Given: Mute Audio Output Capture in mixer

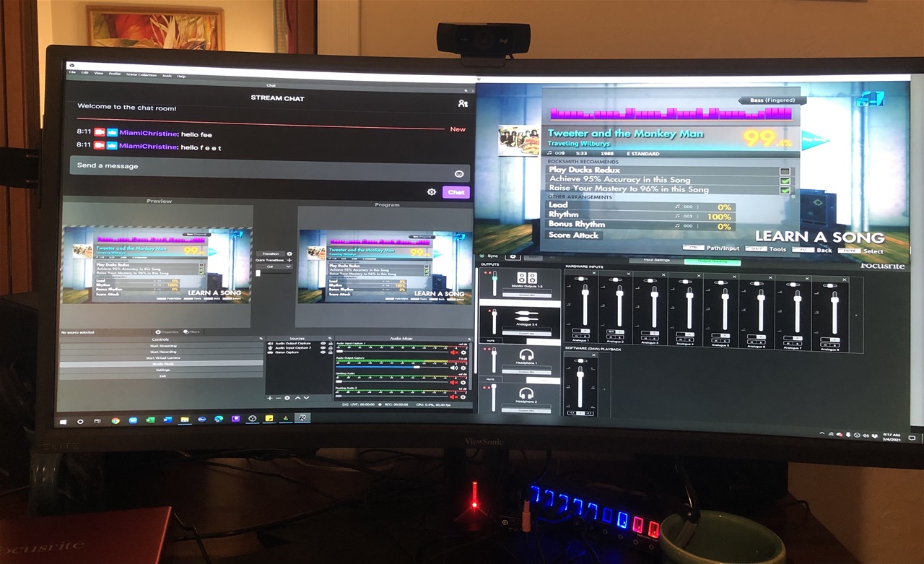Looking at the screenshot, I should point(454,368).
